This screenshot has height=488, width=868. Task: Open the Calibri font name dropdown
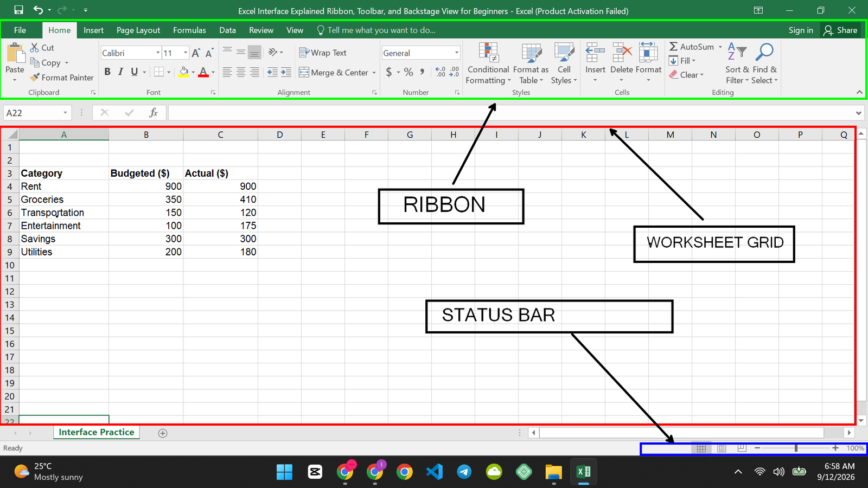point(158,53)
